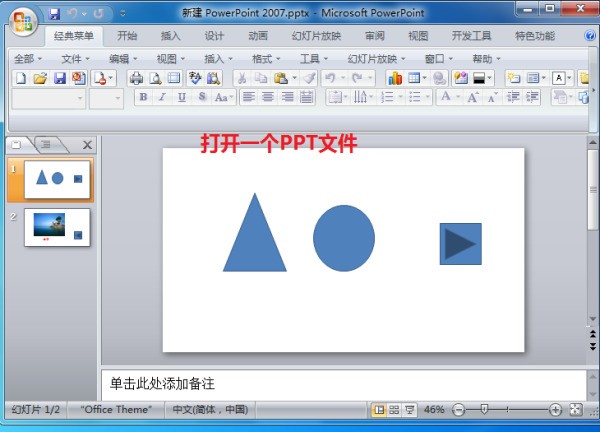
Task: Click the New blank document icon
Action: 21,78
